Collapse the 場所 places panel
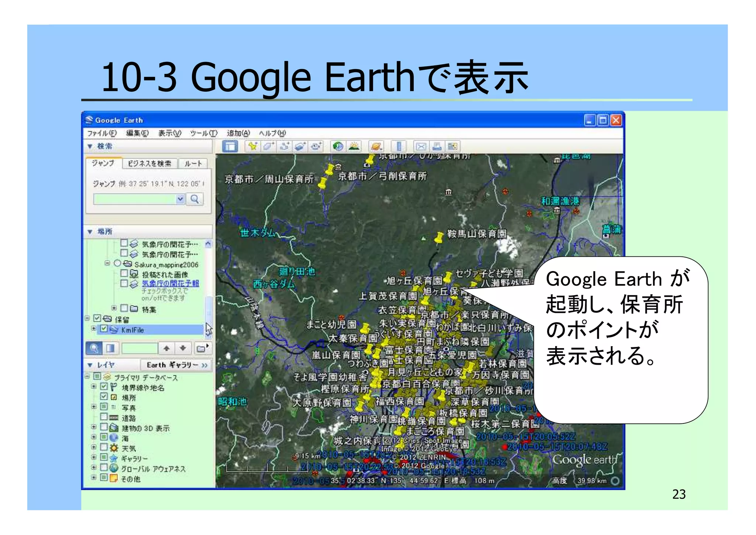This screenshot has height=535, width=756. (x=90, y=232)
